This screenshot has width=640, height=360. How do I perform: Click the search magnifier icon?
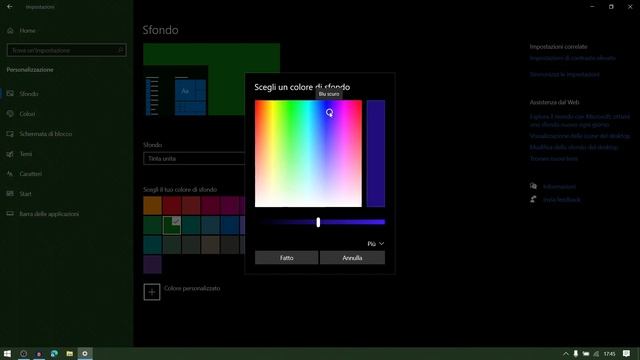pyautogui.click(x=120, y=50)
